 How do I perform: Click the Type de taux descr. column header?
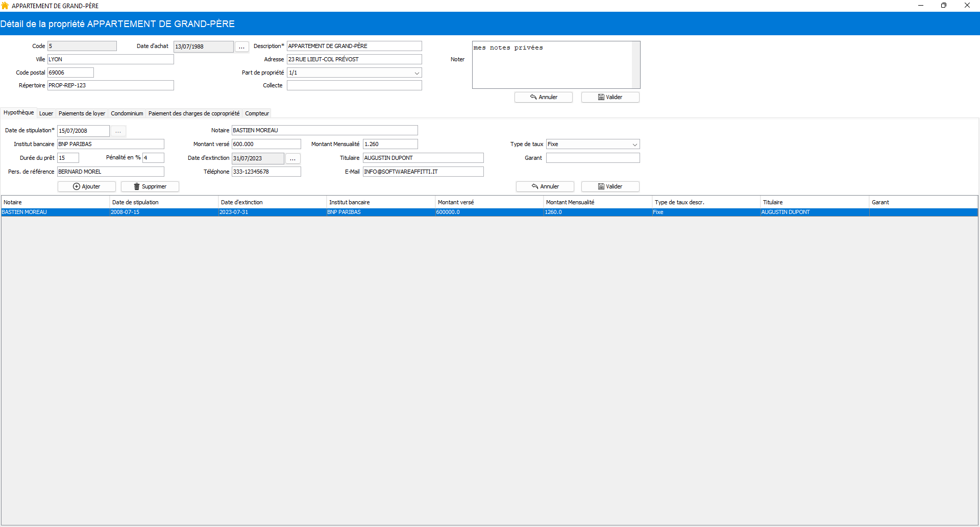pyautogui.click(x=706, y=202)
